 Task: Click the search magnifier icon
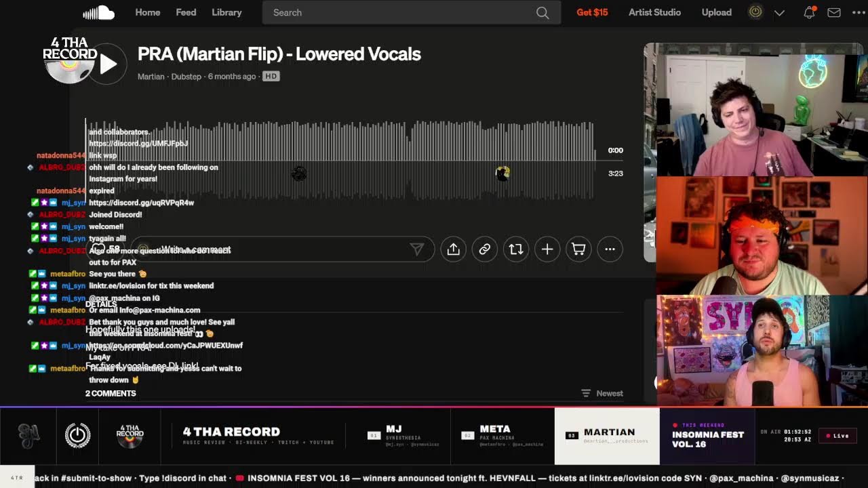point(542,12)
